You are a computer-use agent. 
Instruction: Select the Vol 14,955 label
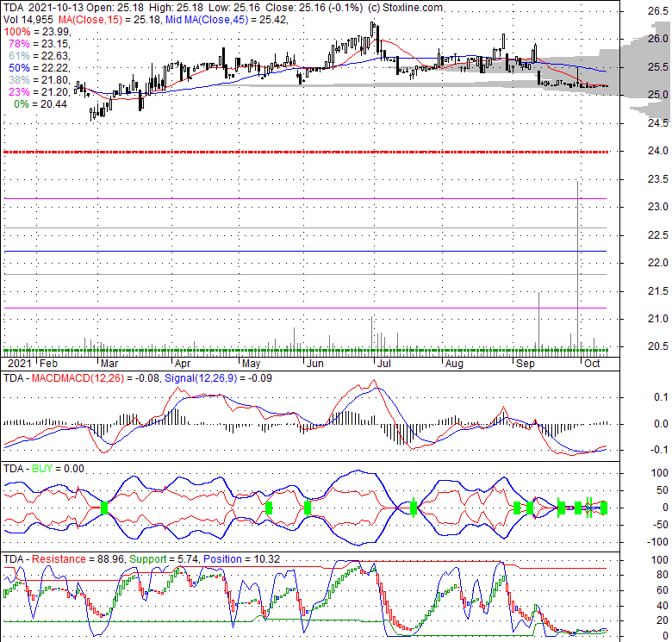[28, 20]
